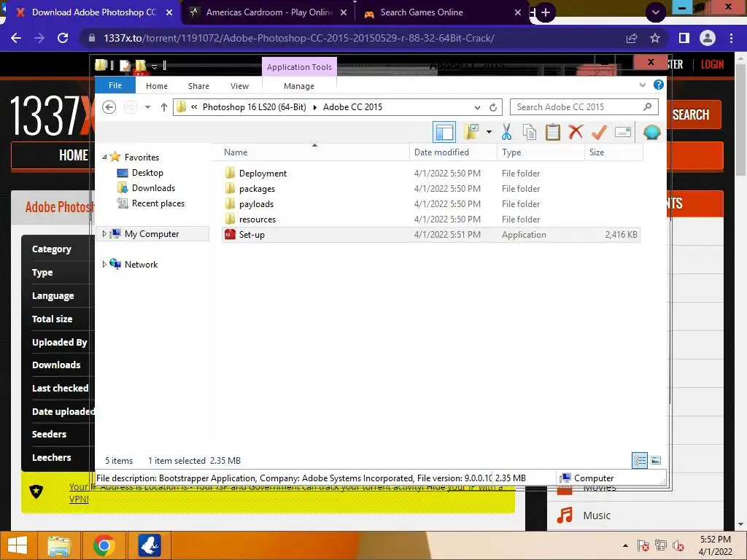Open the recent locations dropdown
Viewport: 747px width, 560px height.
point(147,107)
